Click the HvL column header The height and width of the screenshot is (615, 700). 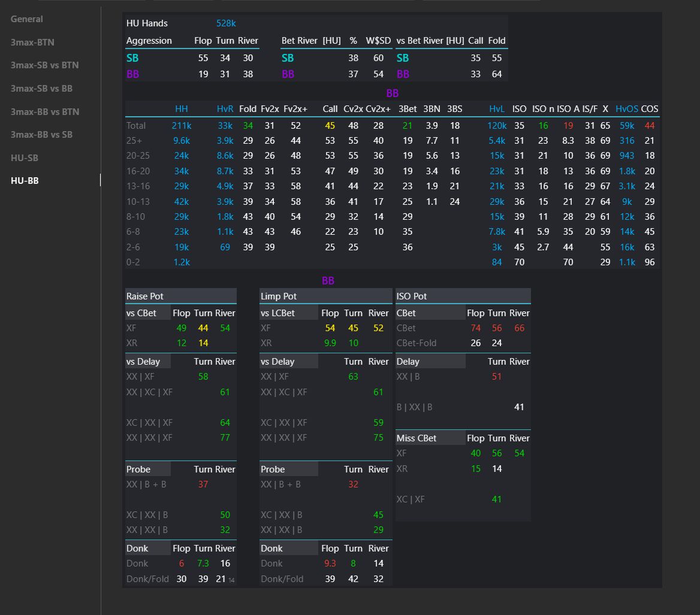[x=496, y=109]
